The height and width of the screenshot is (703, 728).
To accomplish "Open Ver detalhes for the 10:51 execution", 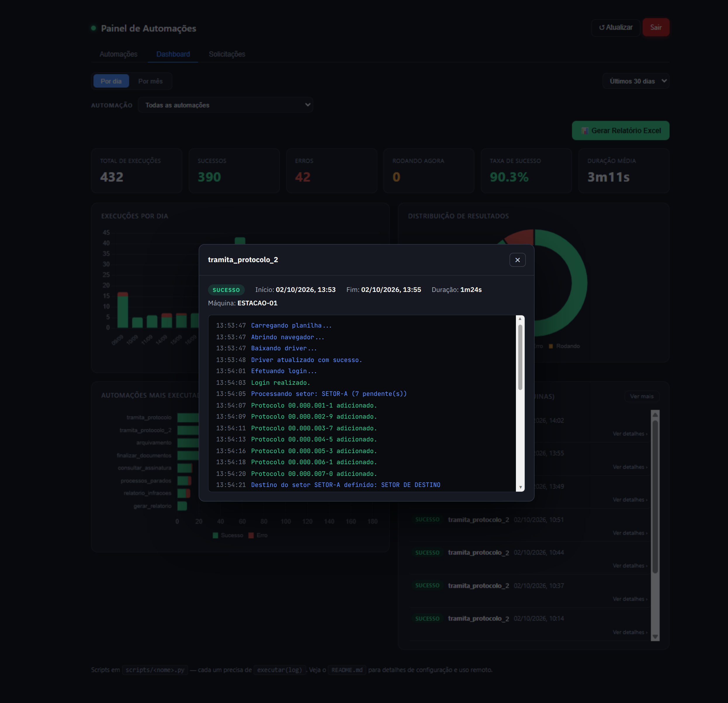I will pyautogui.click(x=630, y=533).
